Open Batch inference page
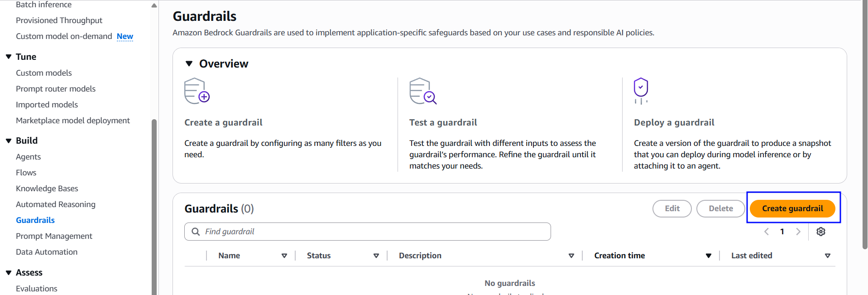This screenshot has width=868, height=295. 43,5
